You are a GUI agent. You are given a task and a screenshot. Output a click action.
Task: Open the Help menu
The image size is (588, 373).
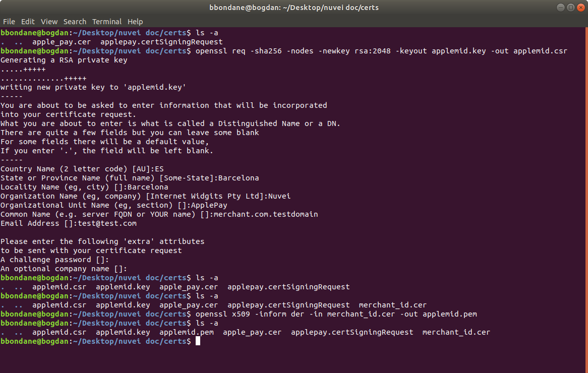tap(135, 22)
